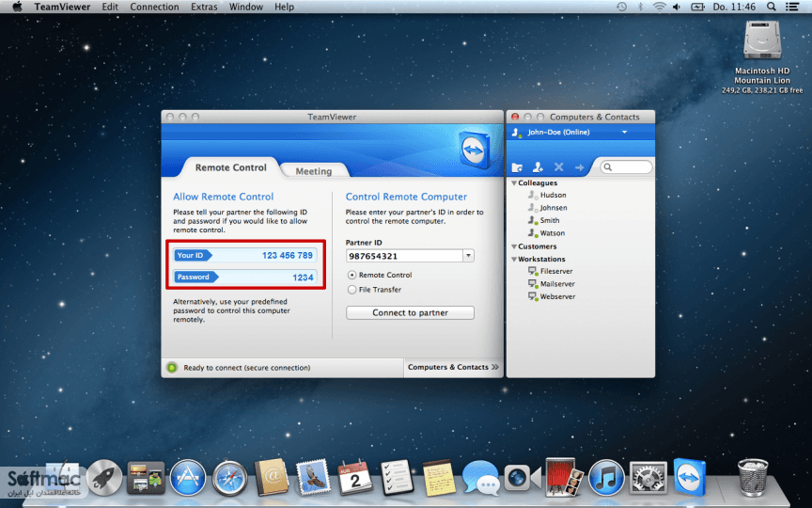Select the Hudson contact
The height and width of the screenshot is (508, 812).
(553, 195)
